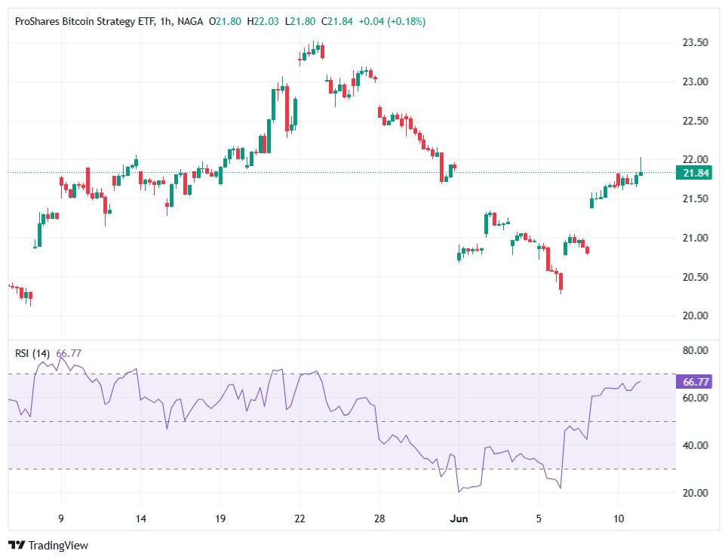Click the 9 date on time axis

(x=61, y=519)
